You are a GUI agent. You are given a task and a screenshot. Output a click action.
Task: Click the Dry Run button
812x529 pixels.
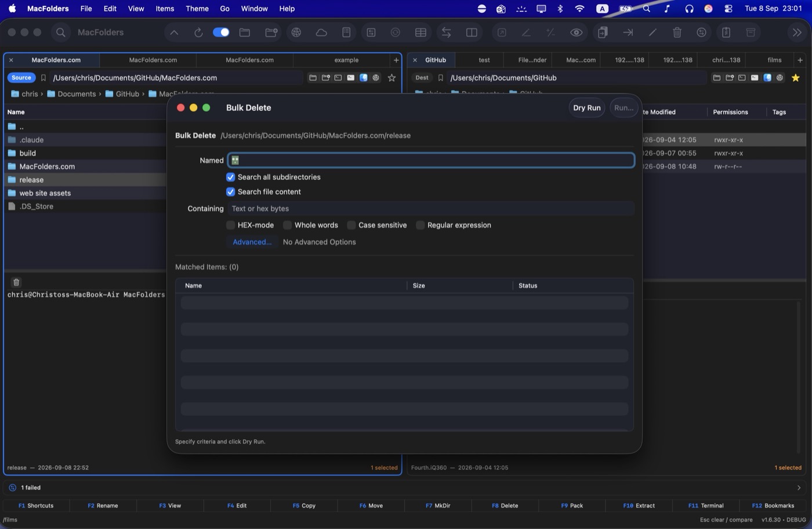586,108
